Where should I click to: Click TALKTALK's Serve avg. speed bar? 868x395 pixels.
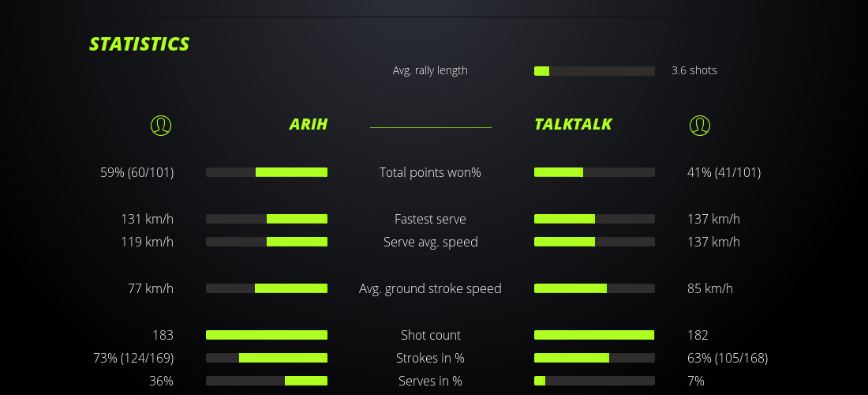pos(594,242)
